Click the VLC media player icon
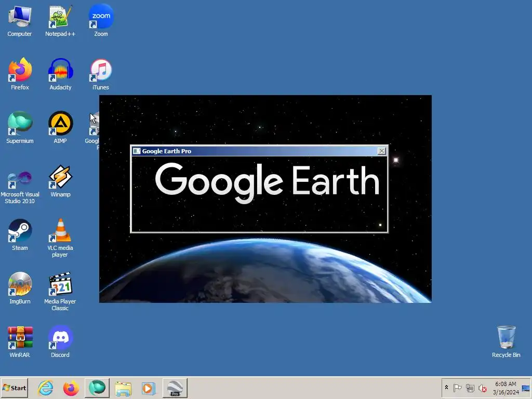532x399 pixels. click(x=60, y=238)
